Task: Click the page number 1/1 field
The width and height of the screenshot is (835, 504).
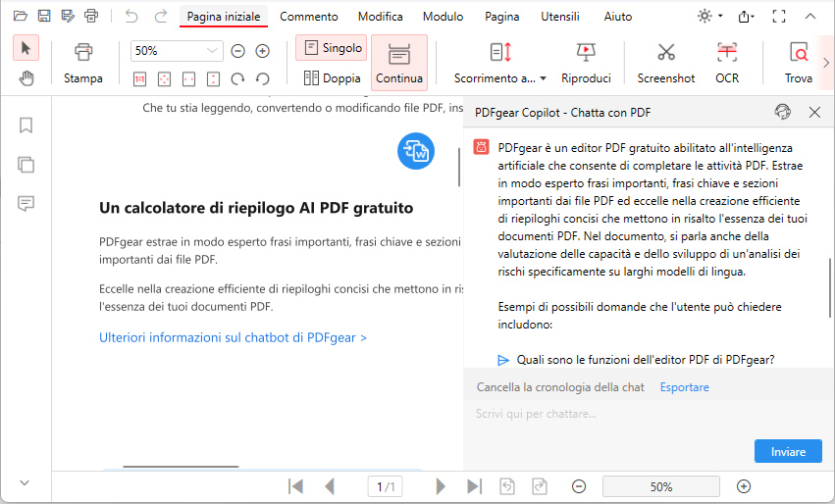Action: 386,486
